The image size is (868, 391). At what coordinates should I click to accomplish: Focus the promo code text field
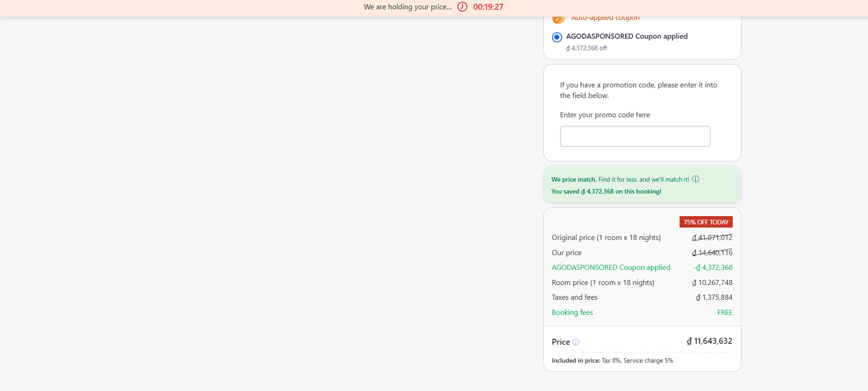634,136
